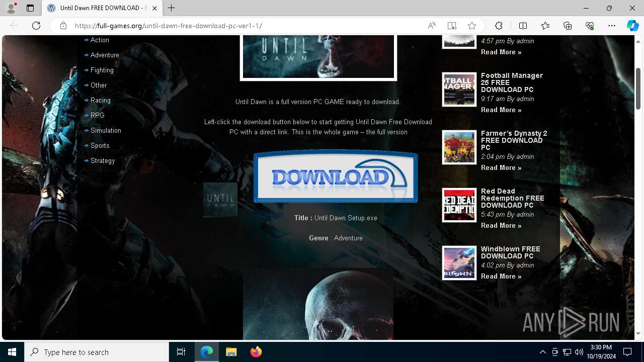Open the tab actions menu icon
This screenshot has width=644, height=362.
coord(30,8)
